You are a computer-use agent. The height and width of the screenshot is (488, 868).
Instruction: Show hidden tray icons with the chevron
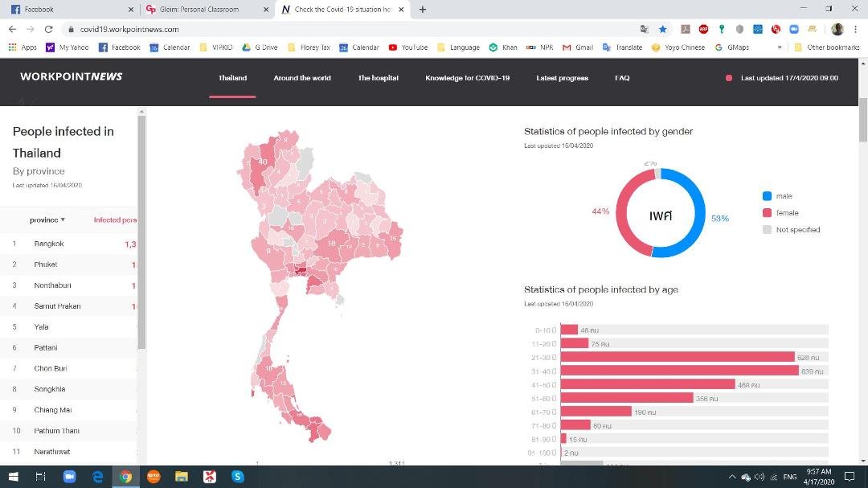pos(732,477)
